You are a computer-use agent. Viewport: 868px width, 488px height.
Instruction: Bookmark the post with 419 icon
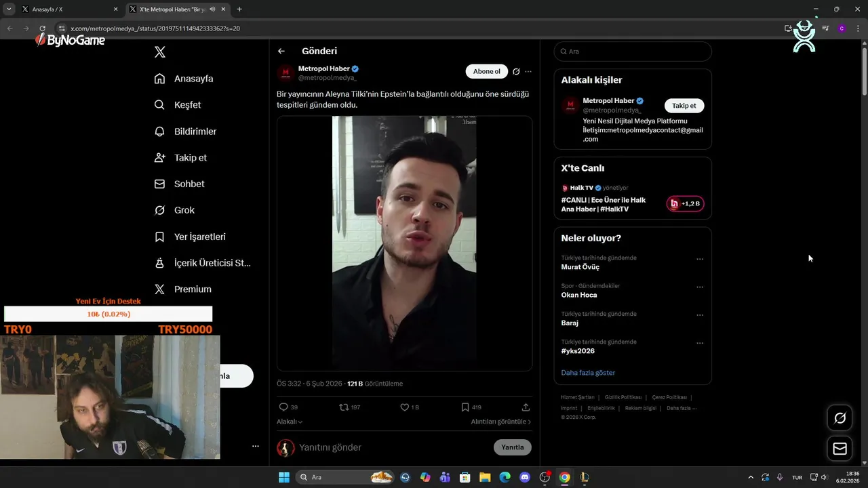tap(471, 407)
